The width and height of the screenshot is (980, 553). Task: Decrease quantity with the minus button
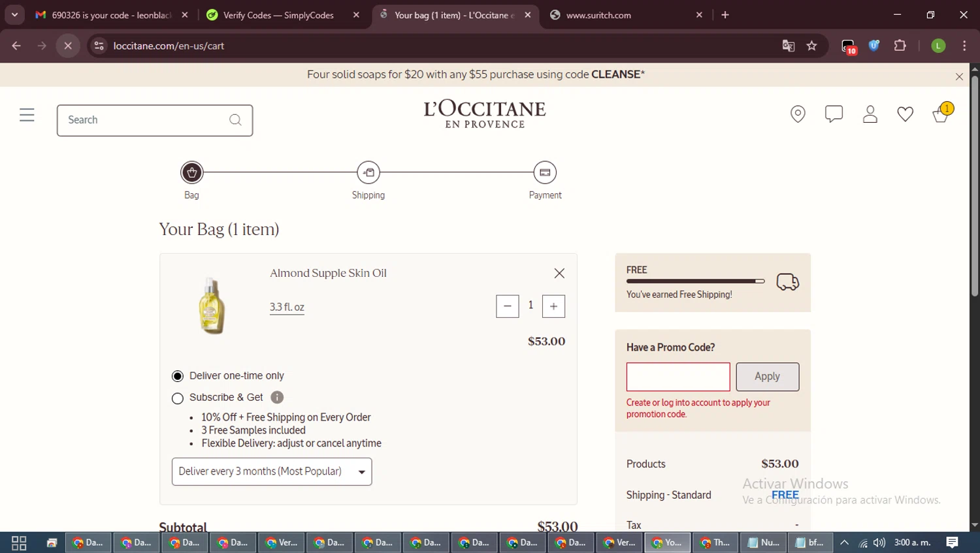tap(508, 306)
